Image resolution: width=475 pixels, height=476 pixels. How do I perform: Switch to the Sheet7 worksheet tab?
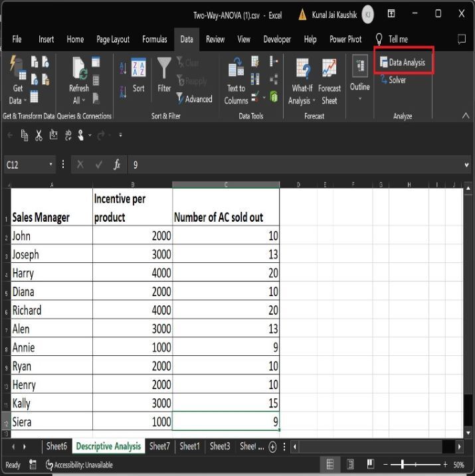[159, 447]
